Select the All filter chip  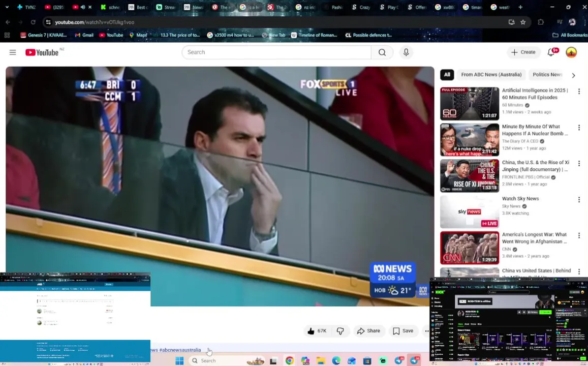coord(447,75)
